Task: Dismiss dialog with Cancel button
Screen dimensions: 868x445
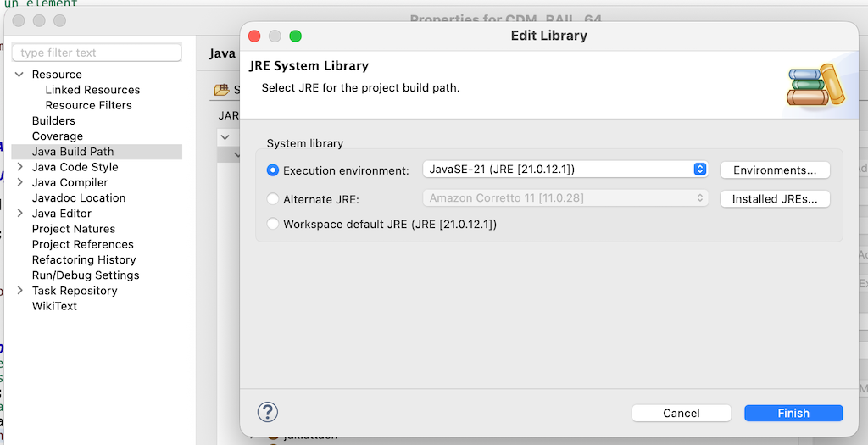Action: coord(682,413)
